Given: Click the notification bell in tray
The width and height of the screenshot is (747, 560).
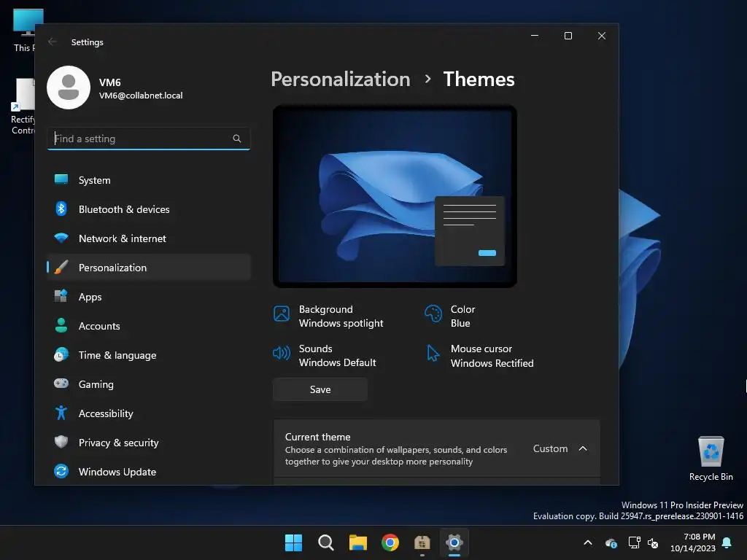Looking at the screenshot, I should pyautogui.click(x=727, y=542).
